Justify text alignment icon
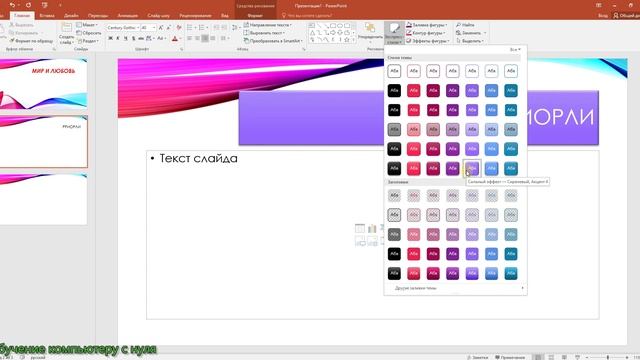This screenshot has width=640, height=360. coord(213,38)
